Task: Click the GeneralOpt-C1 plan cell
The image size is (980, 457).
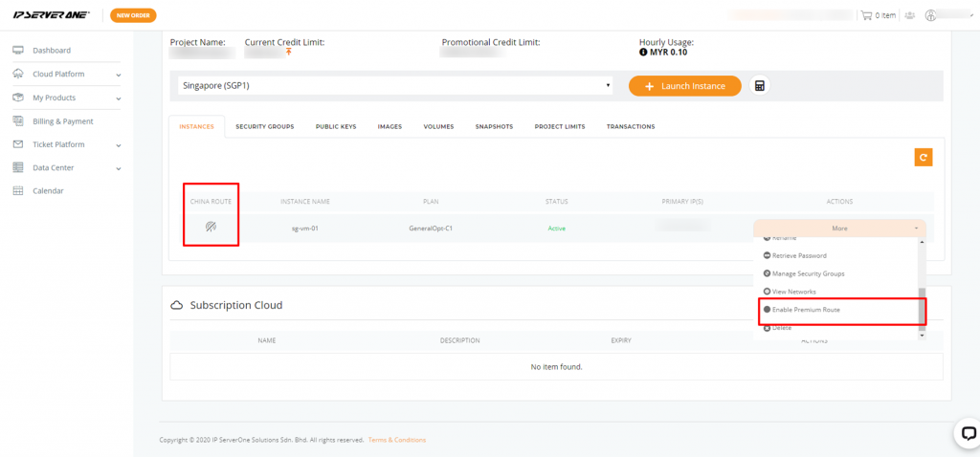Action: pos(431,228)
